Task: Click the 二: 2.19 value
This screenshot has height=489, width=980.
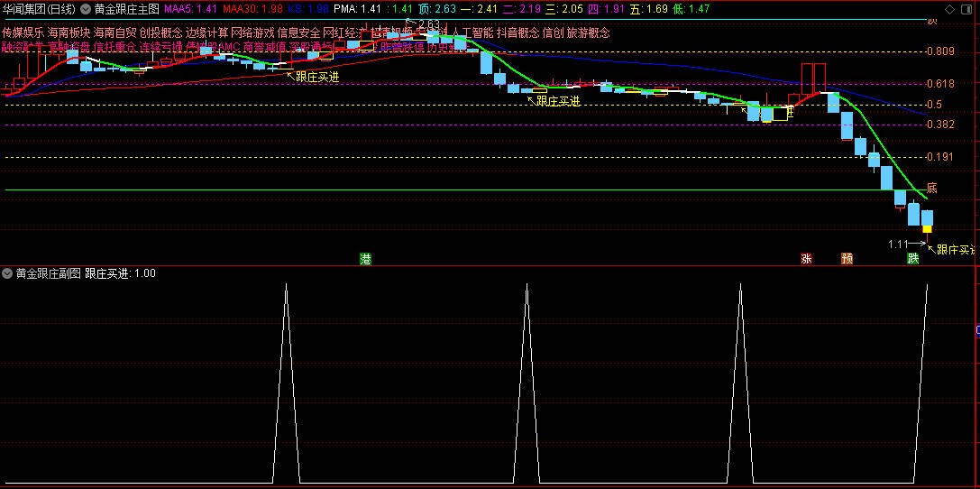Action: 523,9
